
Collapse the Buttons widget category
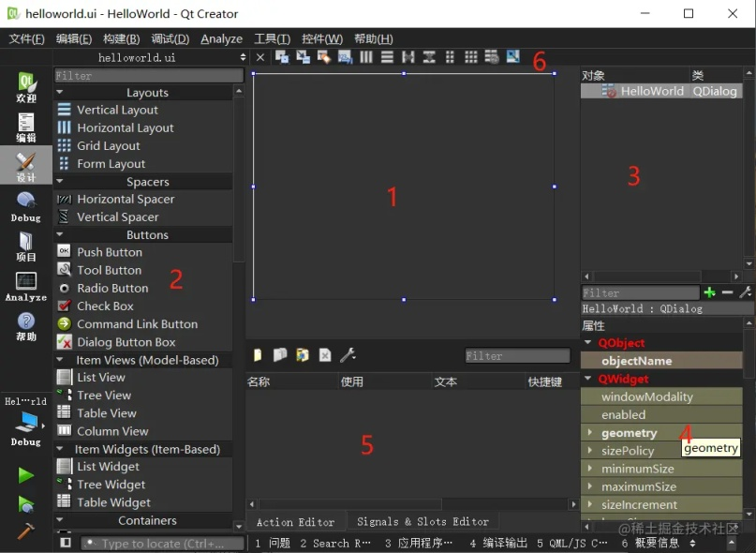60,234
